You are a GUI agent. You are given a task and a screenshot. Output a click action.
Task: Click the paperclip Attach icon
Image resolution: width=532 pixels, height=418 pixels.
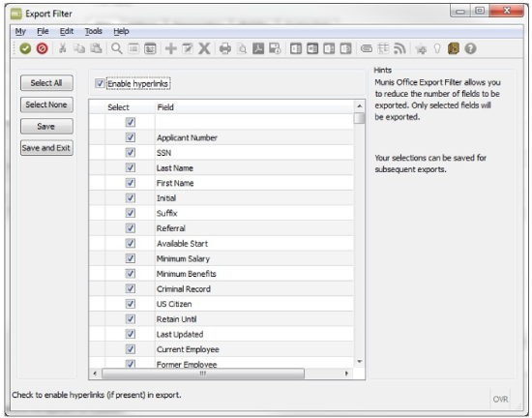[x=367, y=48]
